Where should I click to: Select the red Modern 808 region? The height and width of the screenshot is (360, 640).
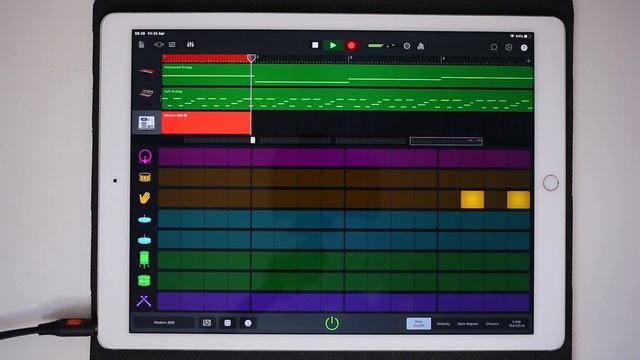[206, 123]
